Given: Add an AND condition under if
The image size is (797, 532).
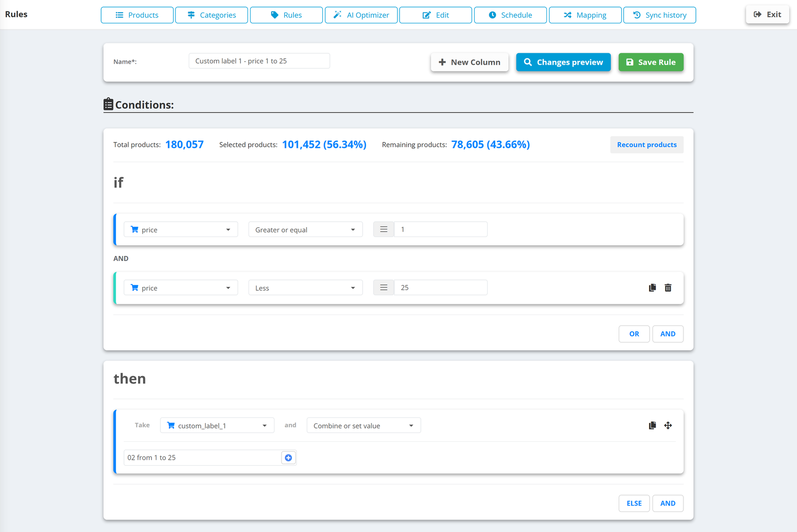Looking at the screenshot, I should [668, 334].
